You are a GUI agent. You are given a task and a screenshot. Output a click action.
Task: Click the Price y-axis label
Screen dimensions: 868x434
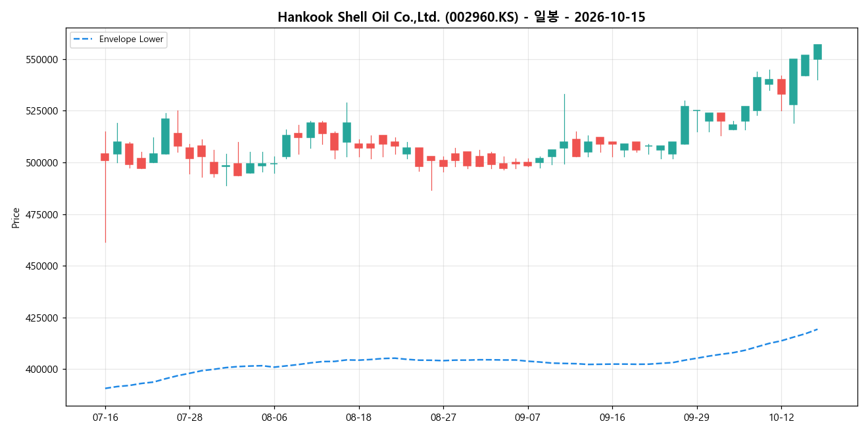16,218
